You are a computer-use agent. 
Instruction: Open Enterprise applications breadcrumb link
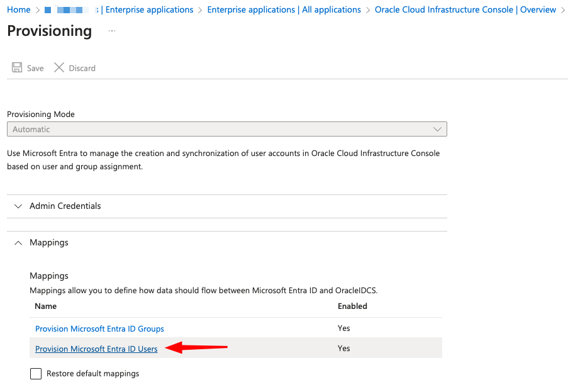[x=149, y=10]
